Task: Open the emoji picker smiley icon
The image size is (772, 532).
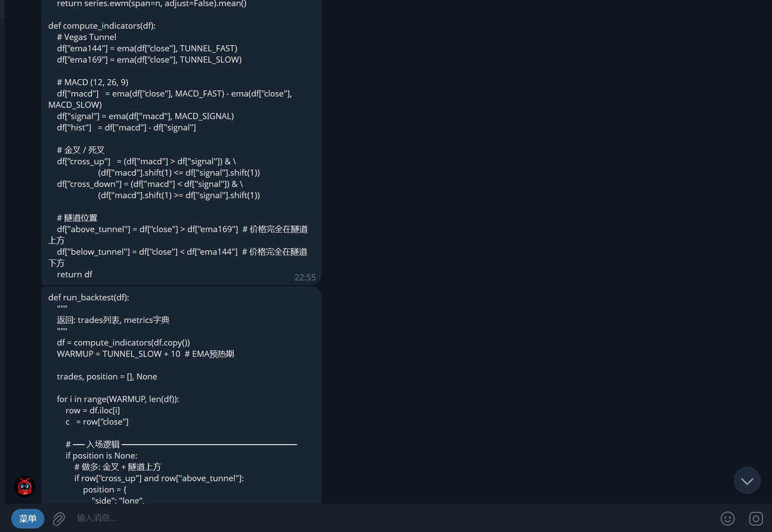Action: [x=728, y=518]
